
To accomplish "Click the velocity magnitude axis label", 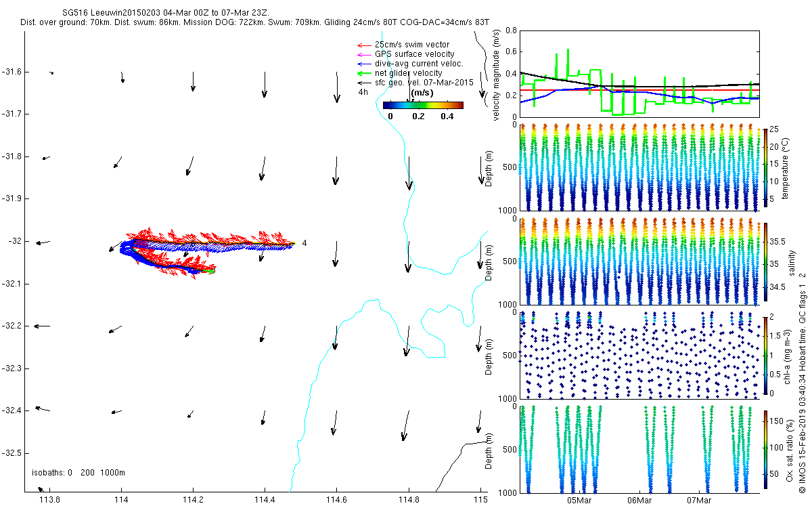I will (497, 75).
